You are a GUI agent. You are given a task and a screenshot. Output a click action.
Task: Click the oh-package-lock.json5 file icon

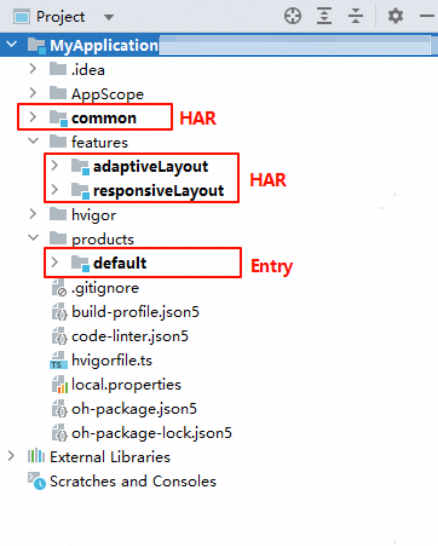tap(59, 433)
